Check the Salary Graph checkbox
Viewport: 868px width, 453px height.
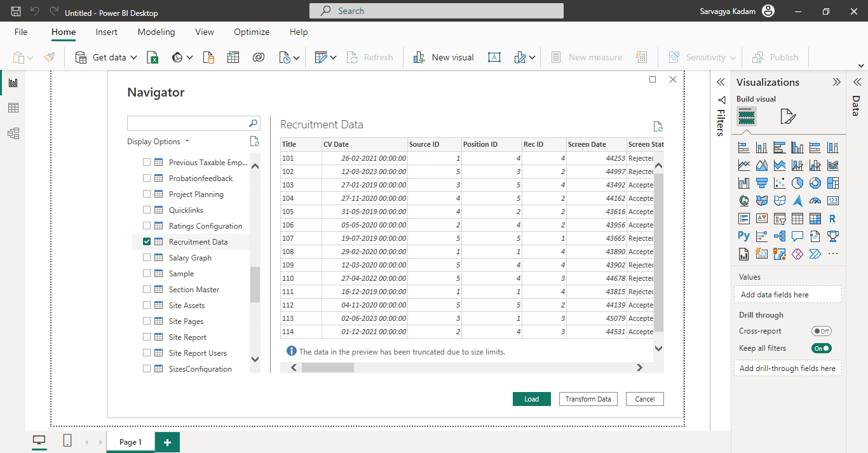click(x=147, y=258)
